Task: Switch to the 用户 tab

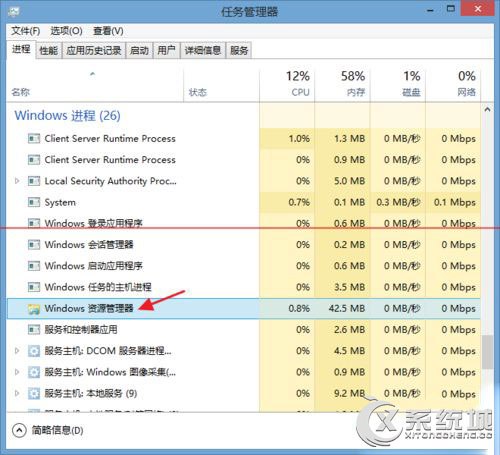Action: click(166, 50)
